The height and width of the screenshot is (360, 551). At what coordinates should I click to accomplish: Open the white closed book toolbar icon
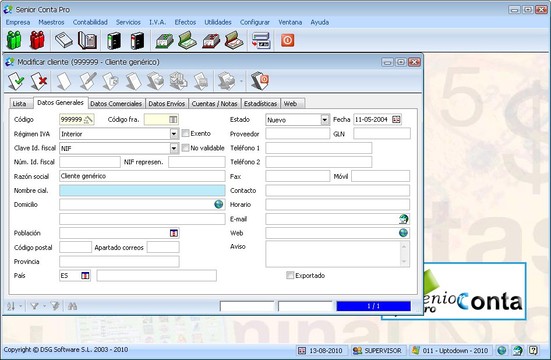tap(63, 40)
